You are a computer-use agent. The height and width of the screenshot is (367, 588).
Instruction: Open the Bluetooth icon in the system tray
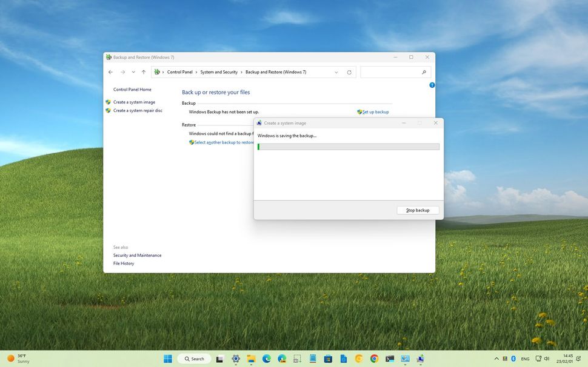pos(513,358)
